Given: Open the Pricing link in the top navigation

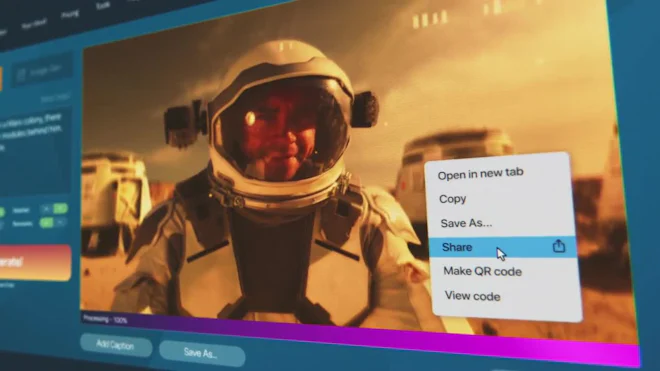Looking at the screenshot, I should coord(70,14).
